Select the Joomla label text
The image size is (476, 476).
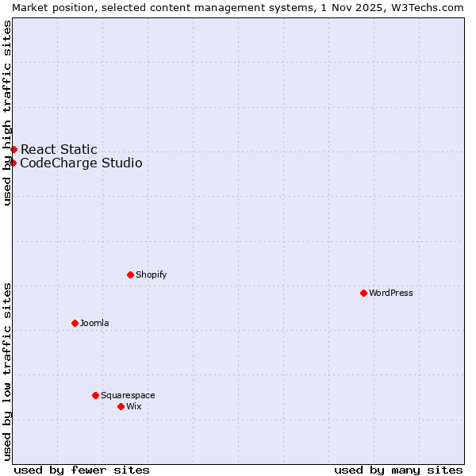pos(94,323)
